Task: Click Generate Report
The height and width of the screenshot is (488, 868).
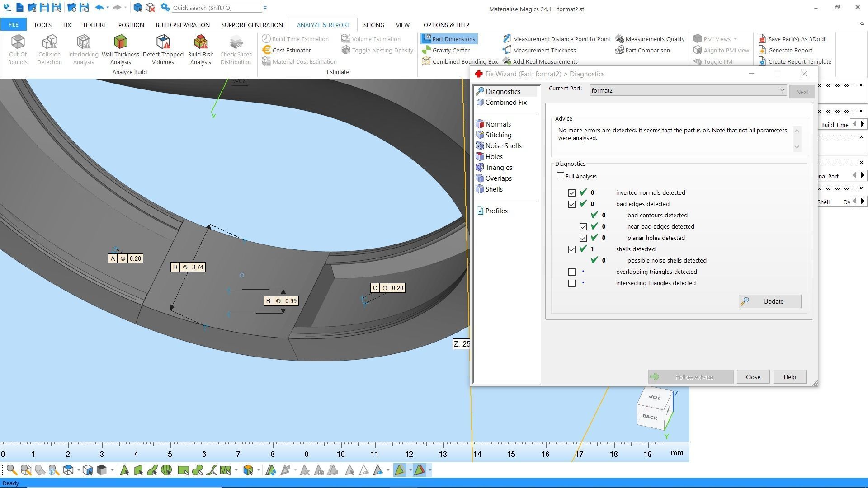Action: tap(786, 50)
